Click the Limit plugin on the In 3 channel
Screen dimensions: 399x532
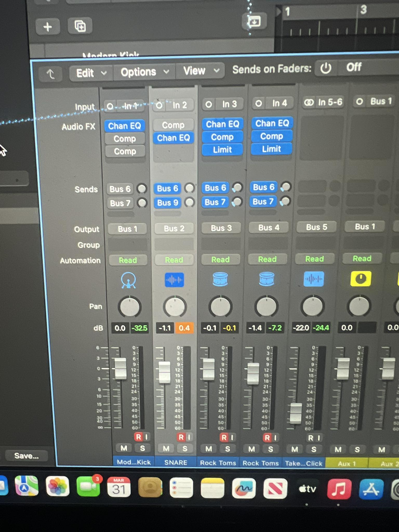[x=222, y=150]
